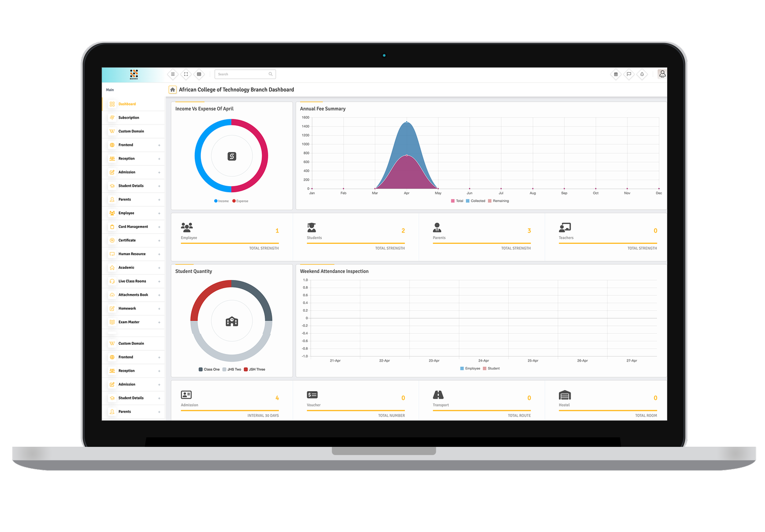Toggle the Income legend in donut chart
Screen dimensions: 765x532
coord(222,201)
